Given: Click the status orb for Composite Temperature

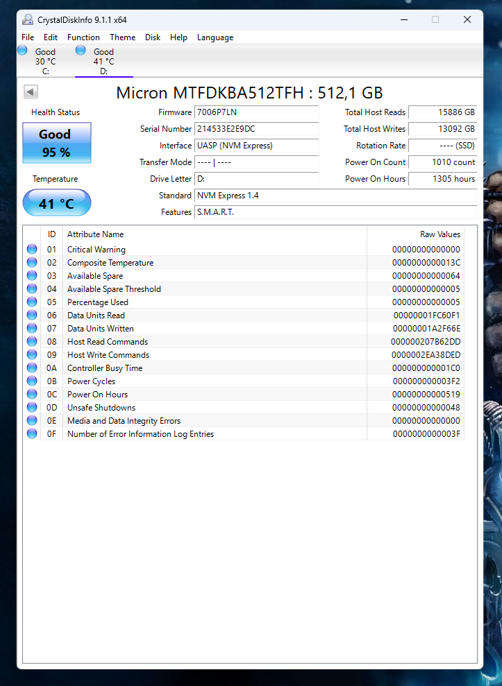Looking at the screenshot, I should click(x=32, y=262).
